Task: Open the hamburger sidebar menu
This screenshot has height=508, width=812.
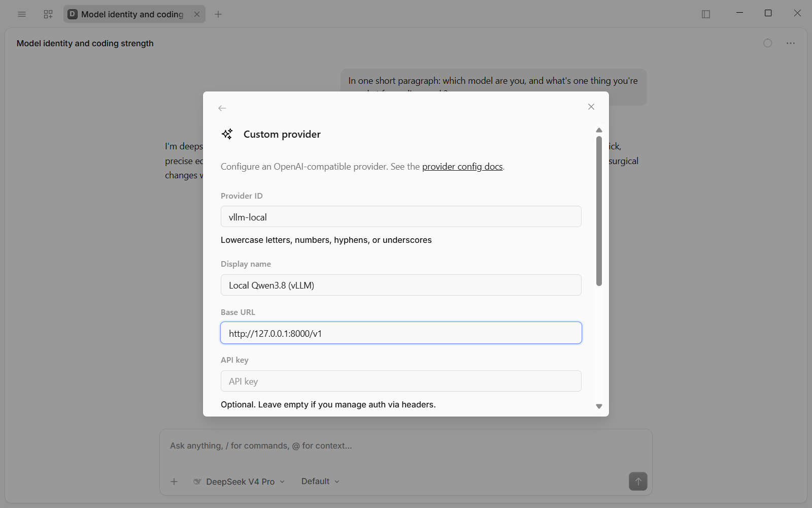Action: click(22, 14)
